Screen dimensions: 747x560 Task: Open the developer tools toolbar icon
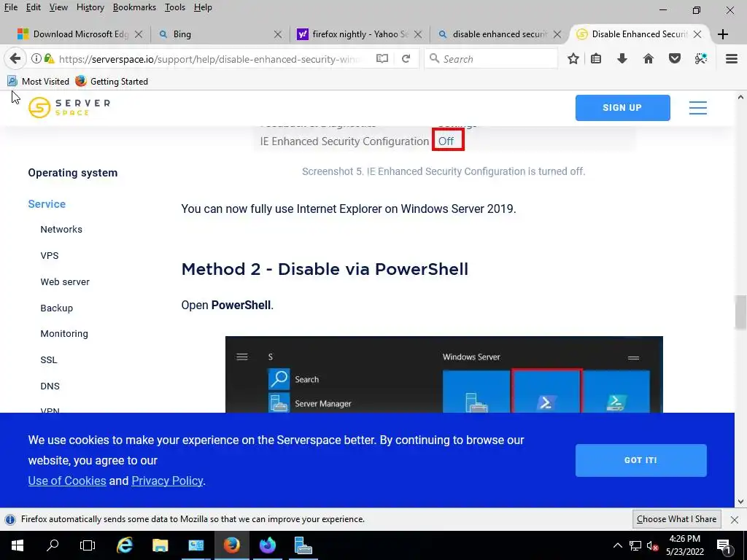click(x=701, y=58)
